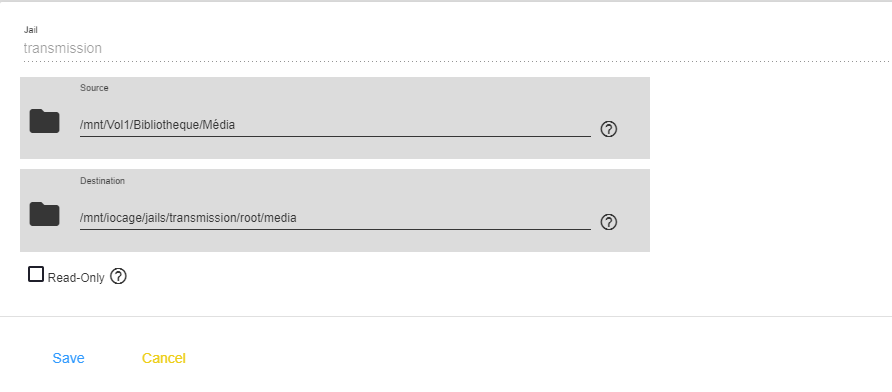The image size is (892, 392).
Task: Click the Source field label
Action: [x=94, y=88]
